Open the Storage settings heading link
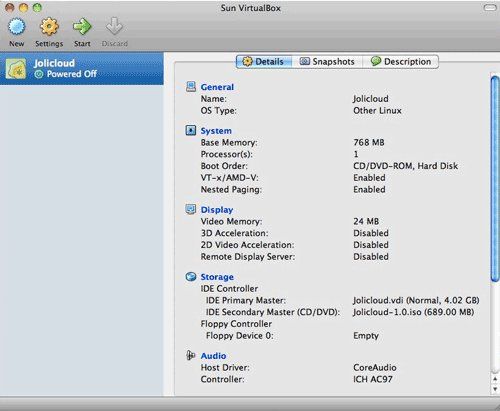 217,277
